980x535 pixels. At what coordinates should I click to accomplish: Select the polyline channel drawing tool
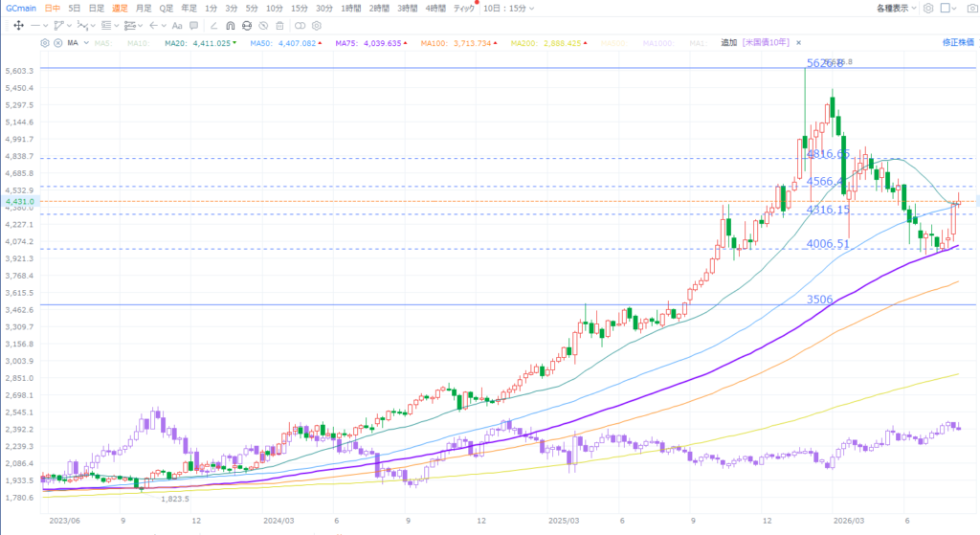click(x=58, y=26)
